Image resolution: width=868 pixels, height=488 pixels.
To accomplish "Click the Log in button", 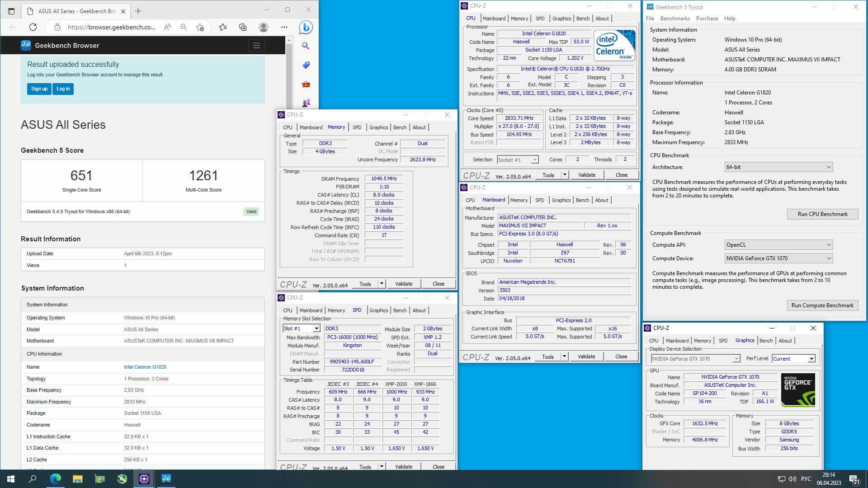I will point(63,89).
